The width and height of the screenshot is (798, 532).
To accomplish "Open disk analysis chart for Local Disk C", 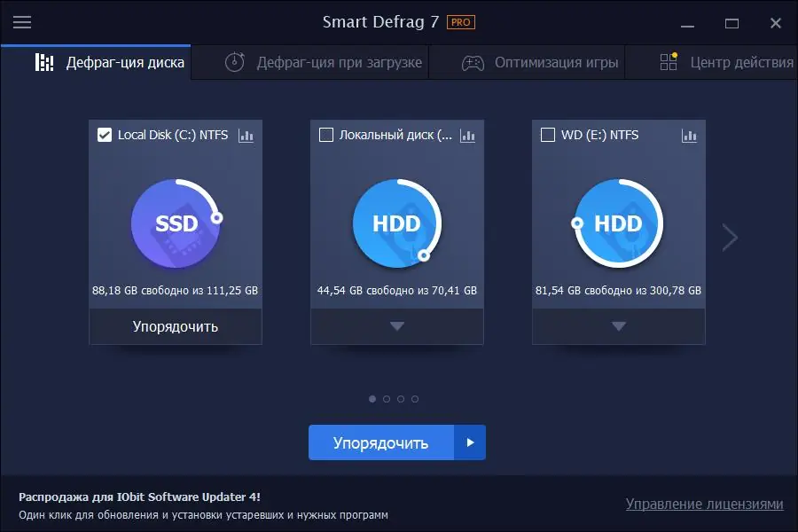I will (x=246, y=135).
